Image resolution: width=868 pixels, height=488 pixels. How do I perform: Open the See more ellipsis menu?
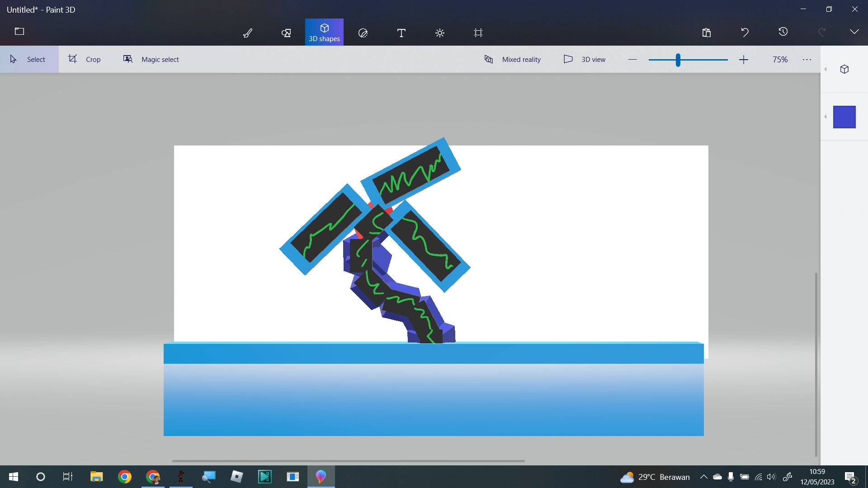point(807,60)
